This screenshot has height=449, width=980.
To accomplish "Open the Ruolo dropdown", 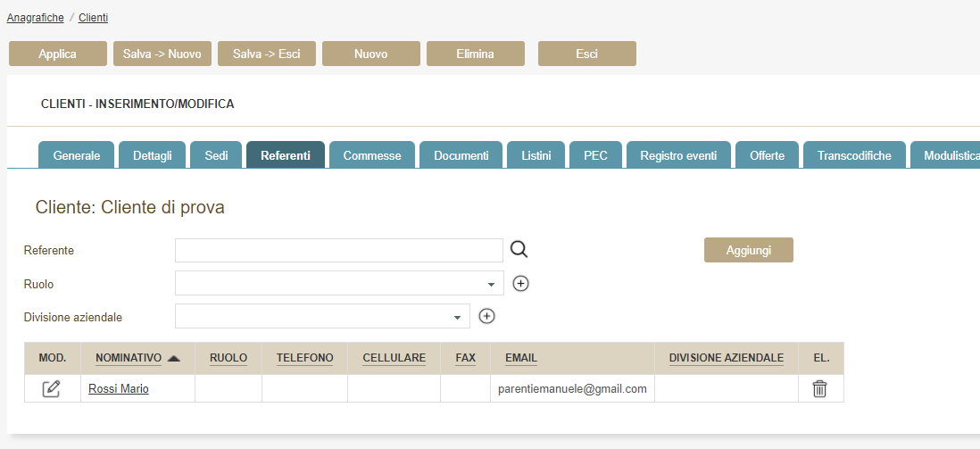I will point(339,284).
